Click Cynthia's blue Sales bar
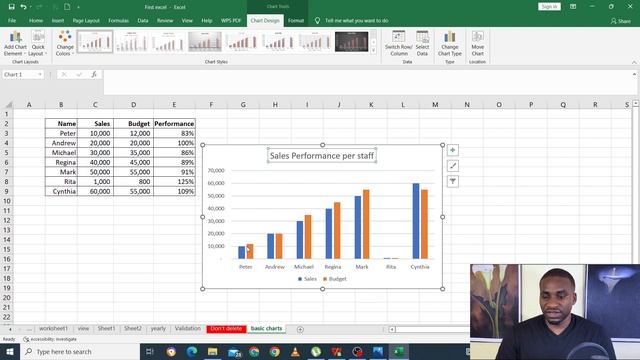The height and width of the screenshot is (360, 640). (416, 221)
